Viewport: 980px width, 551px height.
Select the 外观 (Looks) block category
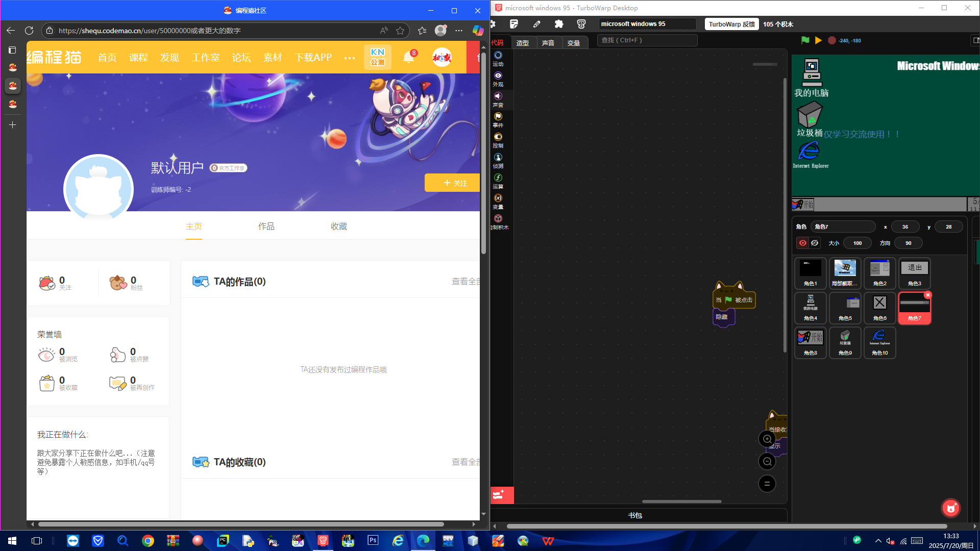(x=498, y=79)
